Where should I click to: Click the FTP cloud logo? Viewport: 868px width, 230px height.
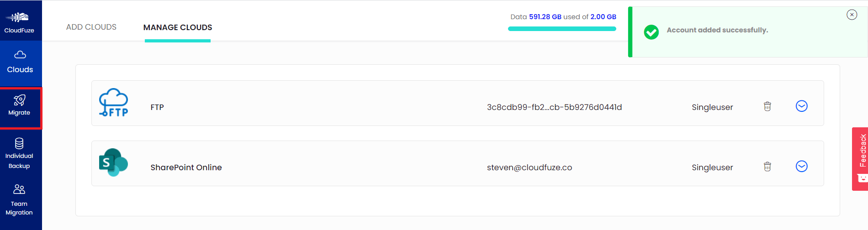point(114,103)
